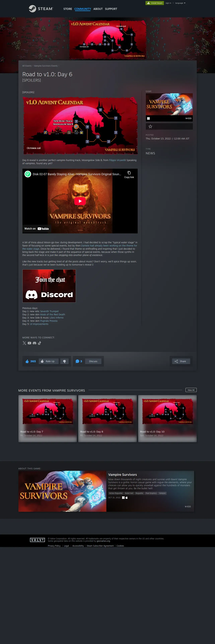Select the Pixel Graphics tag
This screenshot has width=215, height=644.
[151, 493]
